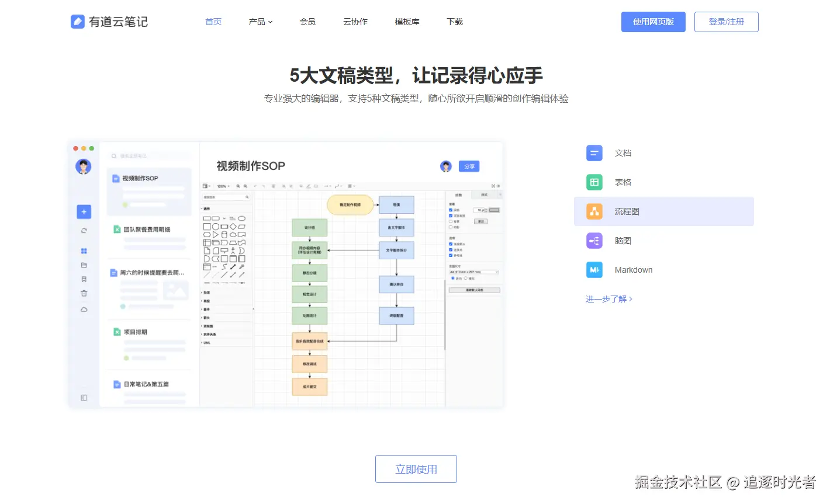The width and height of the screenshot is (830, 504).
Task: Open 云协作 in top navigation
Action: coord(355,22)
